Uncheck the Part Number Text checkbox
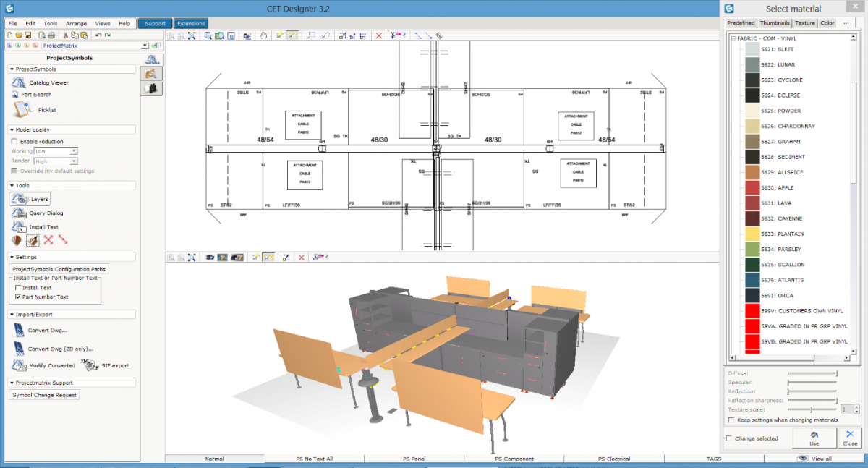Image resolution: width=868 pixels, height=468 pixels. coord(18,297)
